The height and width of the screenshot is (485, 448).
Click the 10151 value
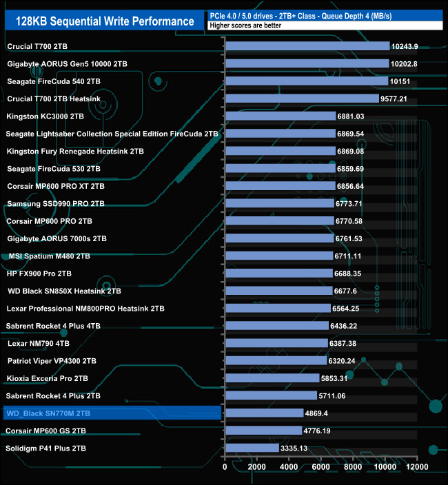[x=400, y=81]
